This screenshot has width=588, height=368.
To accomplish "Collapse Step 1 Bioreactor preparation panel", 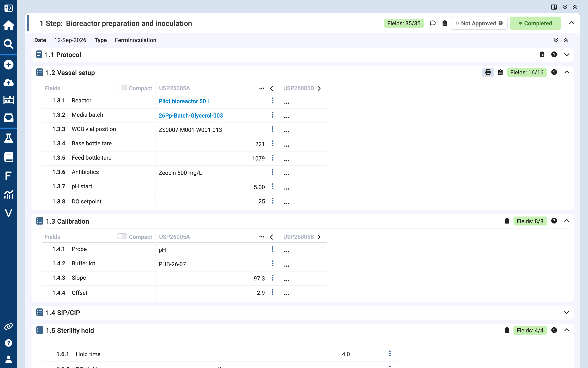I will (571, 23).
